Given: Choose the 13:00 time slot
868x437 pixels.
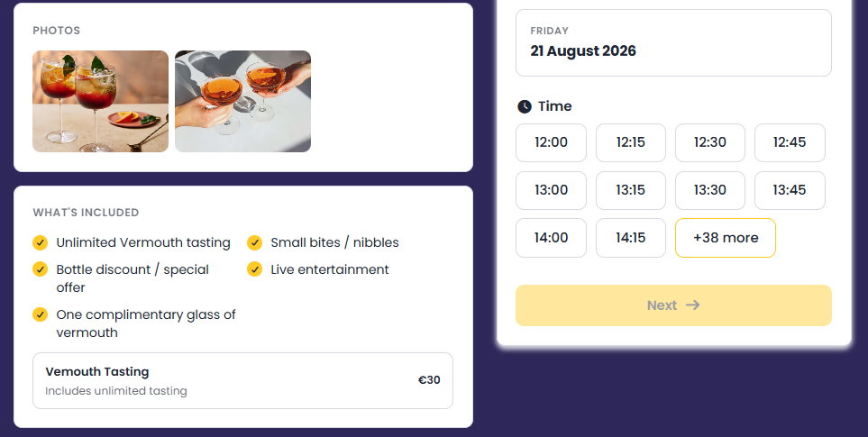Looking at the screenshot, I should point(551,190).
